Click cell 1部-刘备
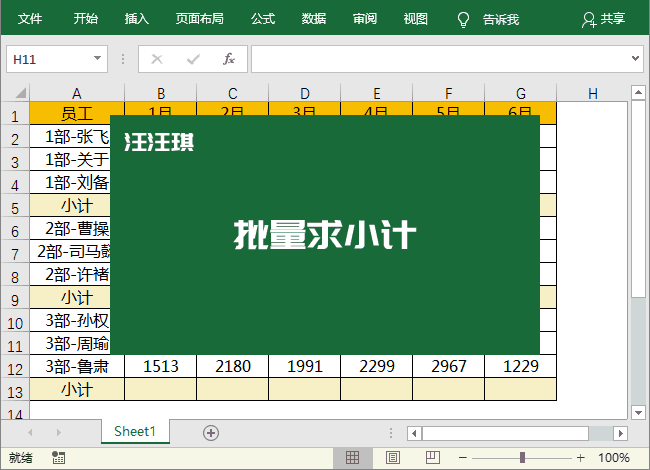Screen dimensions: 650x470 click(70, 182)
